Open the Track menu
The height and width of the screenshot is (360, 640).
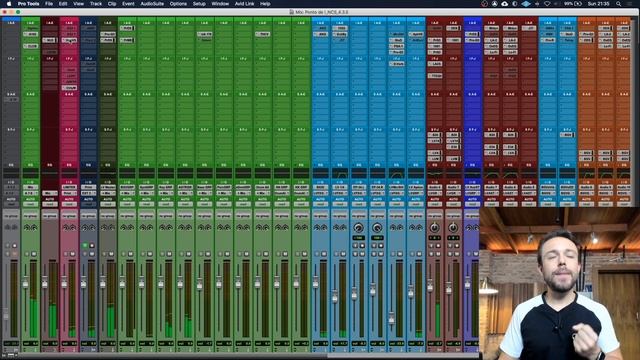coord(96,4)
